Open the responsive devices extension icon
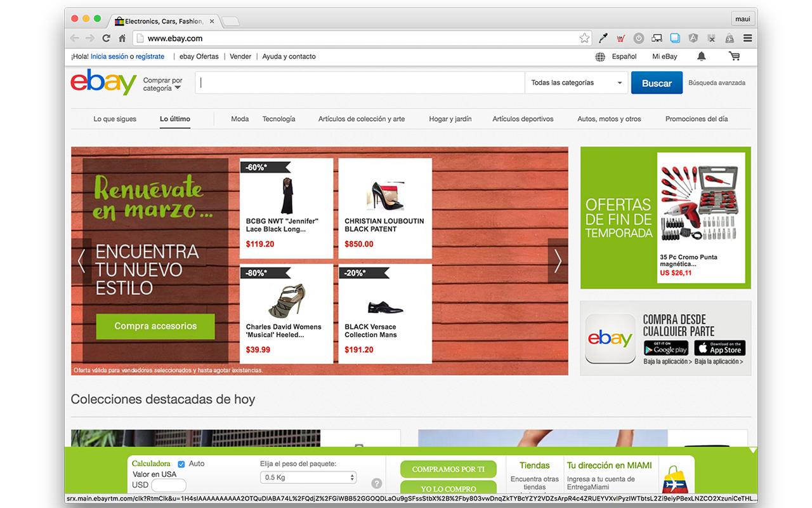The width and height of the screenshot is (812, 508). pos(657,38)
